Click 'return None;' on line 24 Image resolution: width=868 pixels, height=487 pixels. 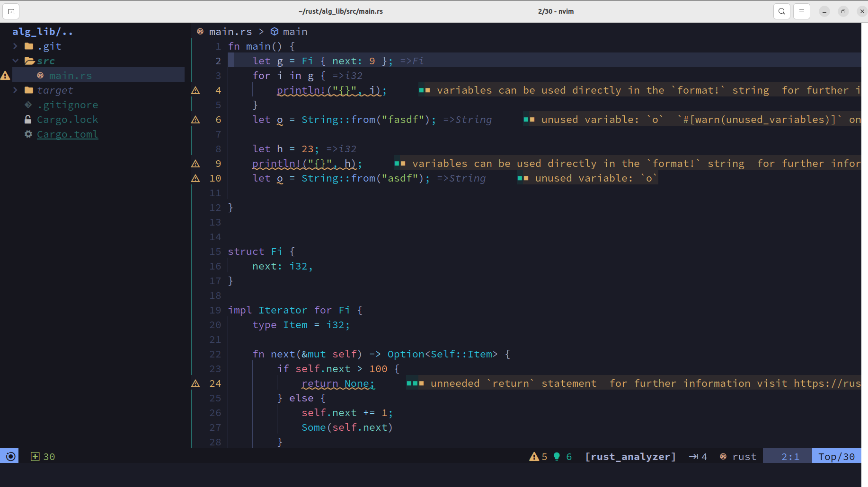(338, 383)
